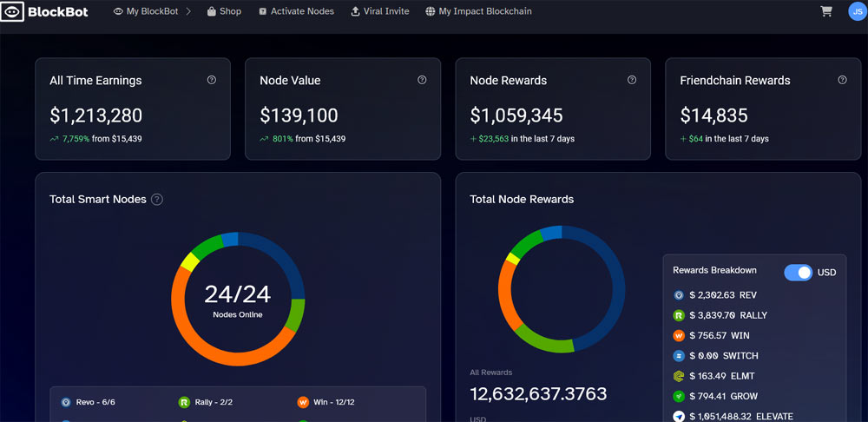Click the Win - 12/12 legend label
This screenshot has height=422, width=868.
334,402
